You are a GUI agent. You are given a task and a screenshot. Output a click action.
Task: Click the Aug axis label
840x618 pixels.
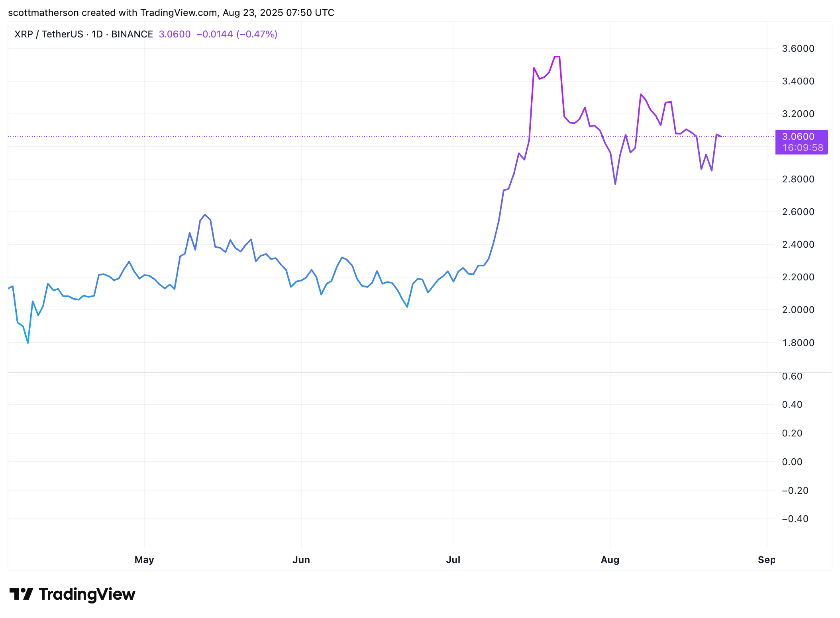pyautogui.click(x=609, y=559)
